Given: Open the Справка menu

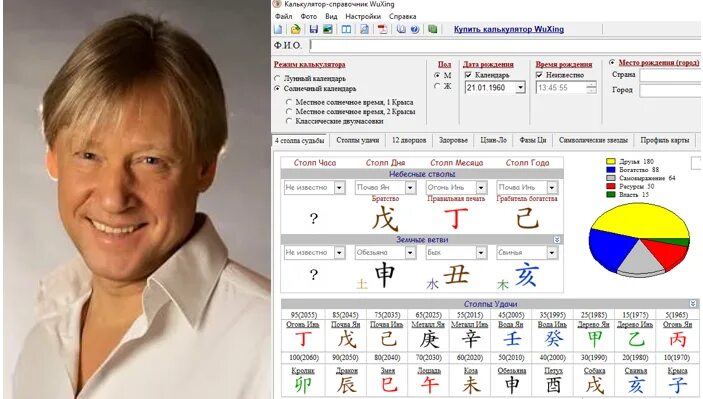Looking at the screenshot, I should click(x=403, y=16).
